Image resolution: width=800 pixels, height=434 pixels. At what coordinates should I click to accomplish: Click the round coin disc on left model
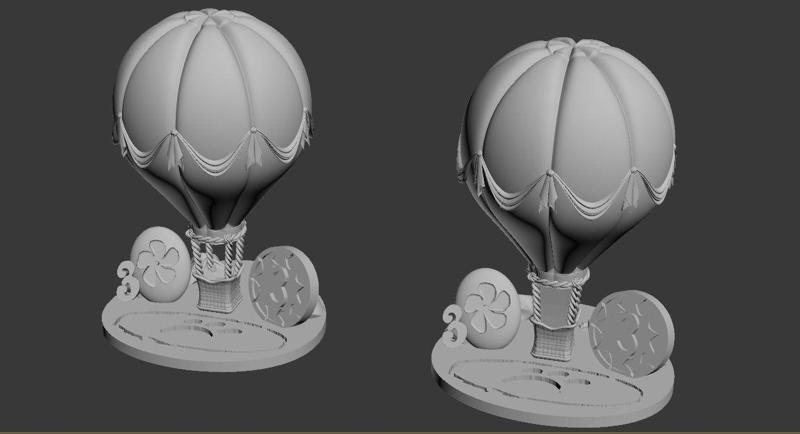283,286
